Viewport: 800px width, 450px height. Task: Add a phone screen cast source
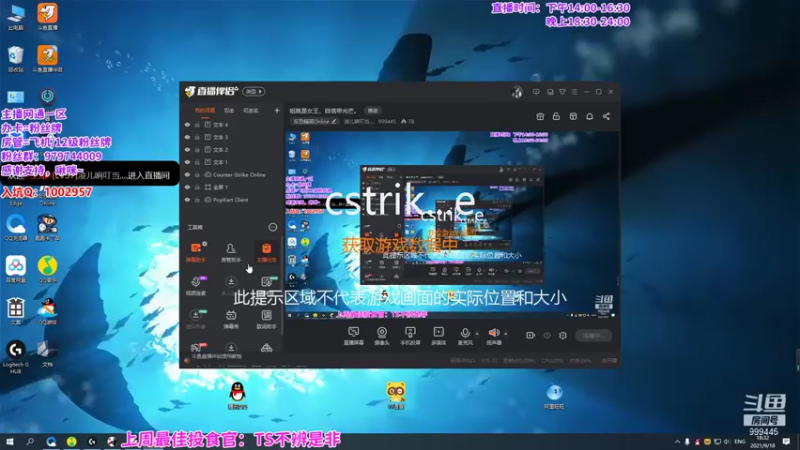410,336
